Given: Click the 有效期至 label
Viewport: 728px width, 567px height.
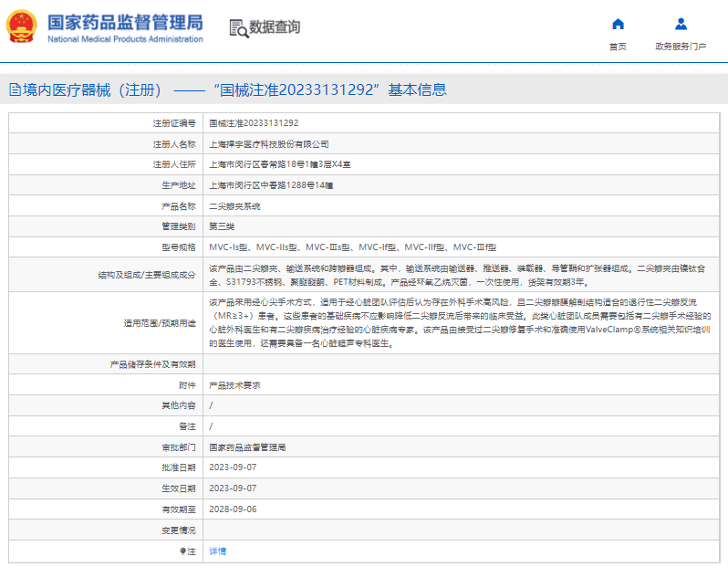Looking at the screenshot, I should coord(178,509).
